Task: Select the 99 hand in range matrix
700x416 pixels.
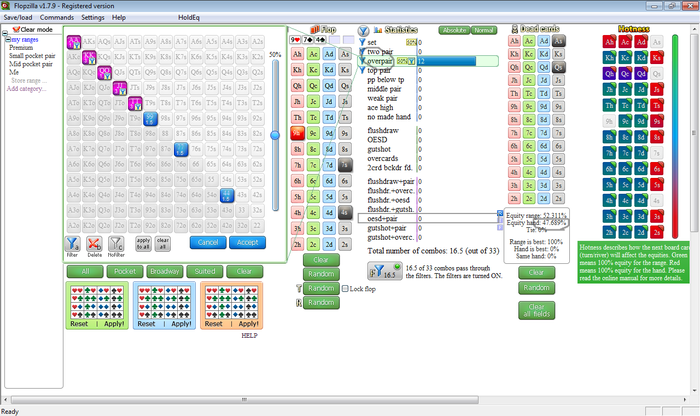Action: (150, 118)
